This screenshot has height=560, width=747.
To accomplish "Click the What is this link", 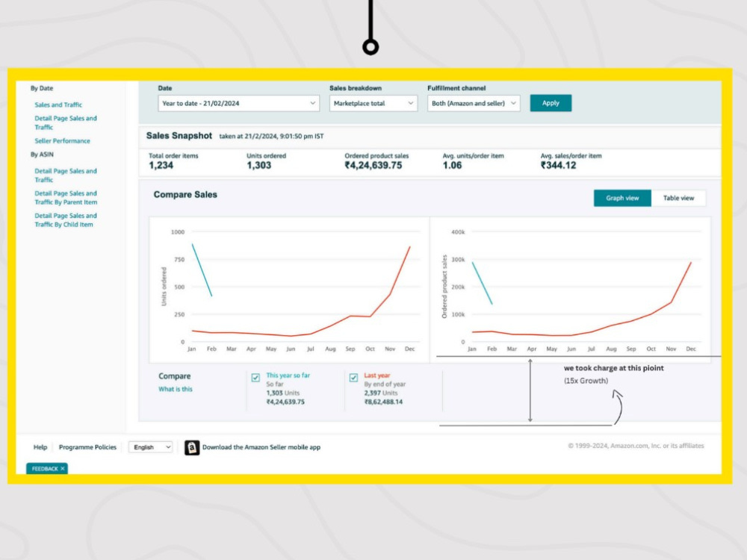I will tap(176, 389).
